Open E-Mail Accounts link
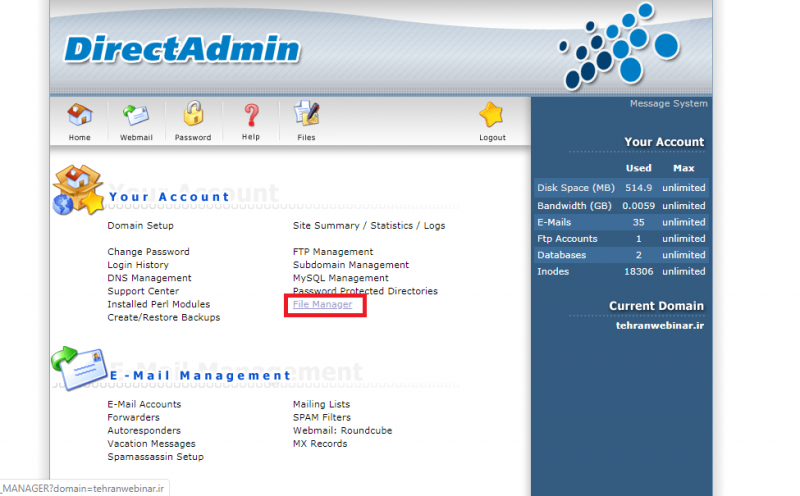800x496 pixels. [144, 404]
